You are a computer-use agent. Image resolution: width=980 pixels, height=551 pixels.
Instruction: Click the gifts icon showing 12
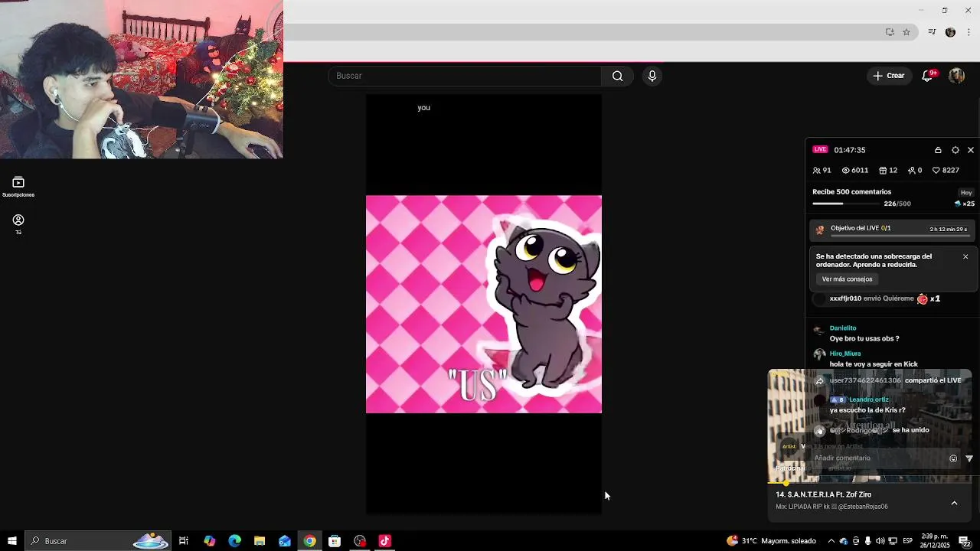tap(883, 171)
